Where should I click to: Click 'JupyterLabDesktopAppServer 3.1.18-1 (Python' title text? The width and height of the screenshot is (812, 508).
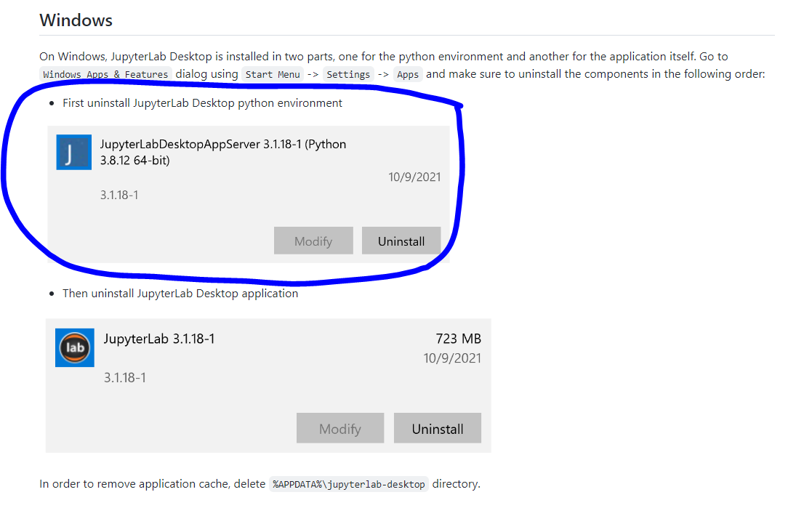click(223, 144)
